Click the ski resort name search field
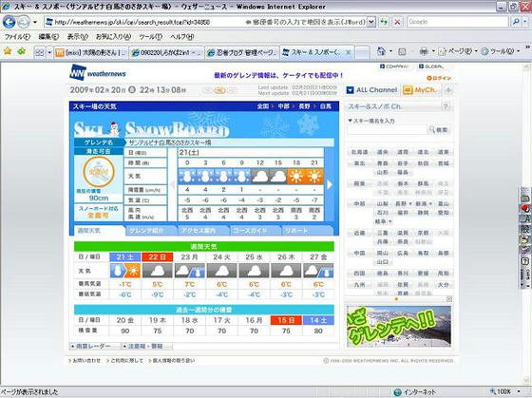The width and height of the screenshot is (532, 398). click(x=387, y=129)
